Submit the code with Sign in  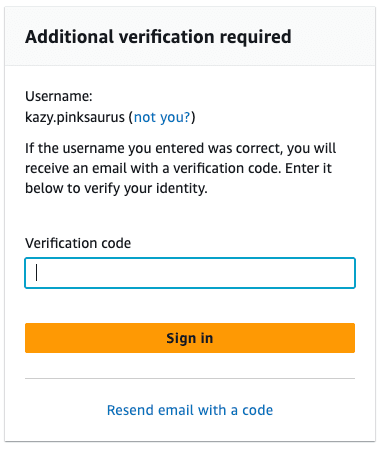coord(190,338)
